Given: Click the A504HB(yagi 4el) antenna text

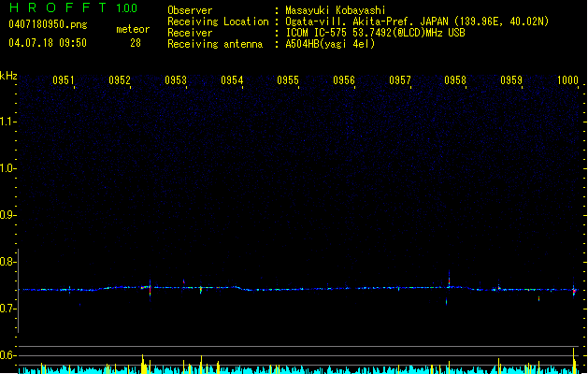Looking at the screenshot, I should point(330,44).
